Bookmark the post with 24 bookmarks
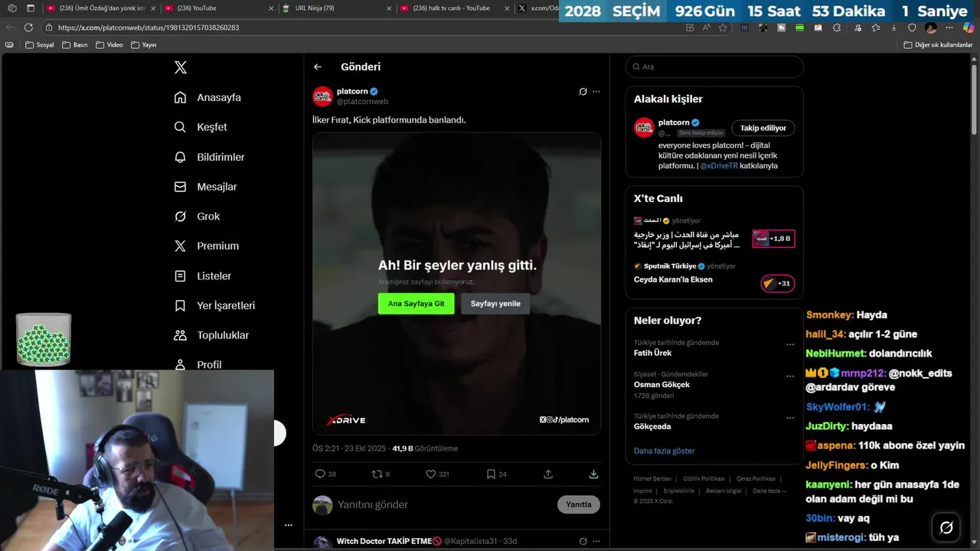Image resolution: width=980 pixels, height=551 pixels. [491, 474]
